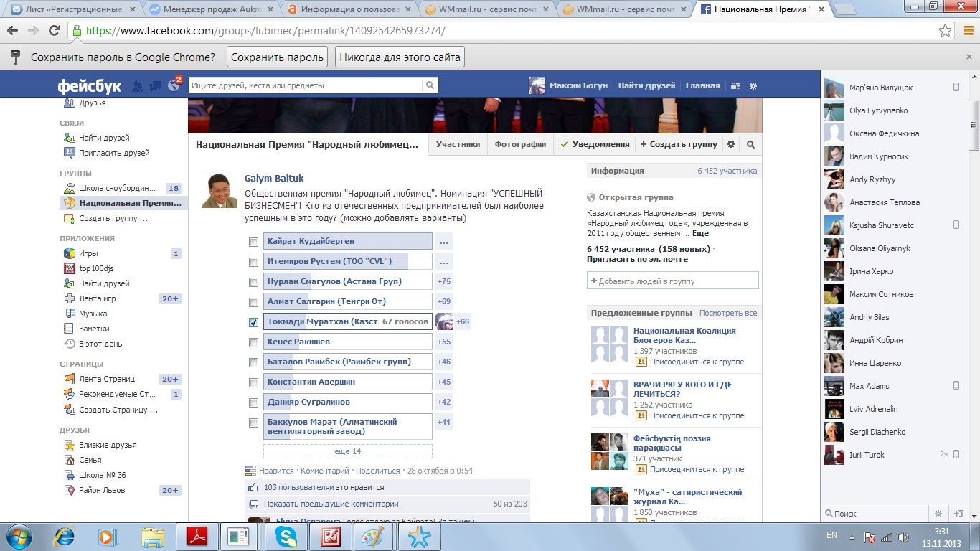Screen dimensions: 980x551
Task: Check Константин Авершин poll option
Action: pos(253,382)
